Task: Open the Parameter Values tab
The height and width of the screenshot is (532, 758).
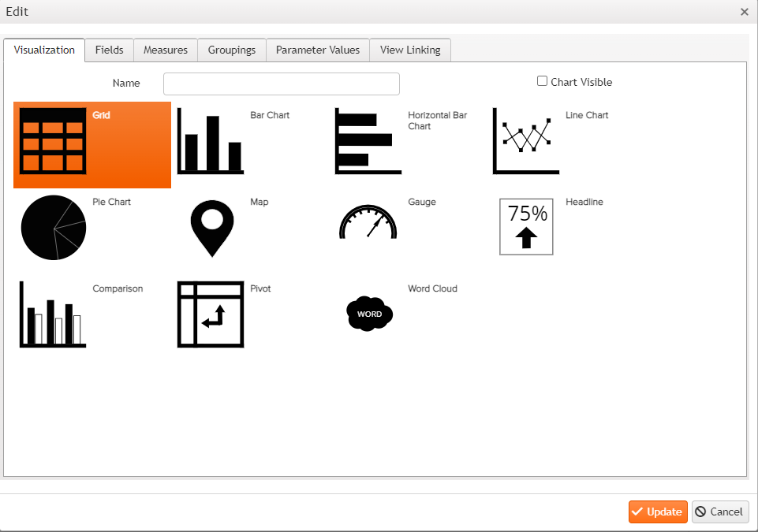Action: [318, 50]
